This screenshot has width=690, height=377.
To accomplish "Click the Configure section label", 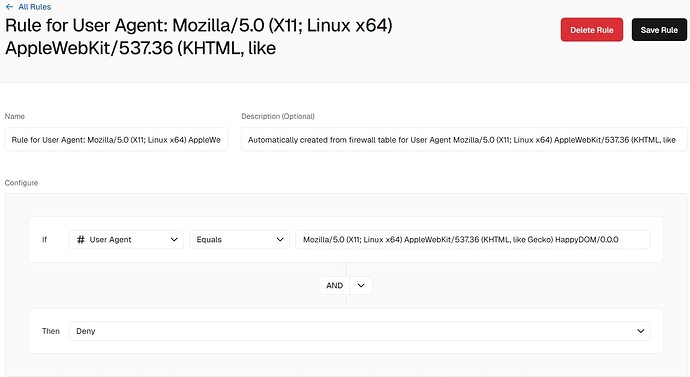I will pyautogui.click(x=21, y=183).
